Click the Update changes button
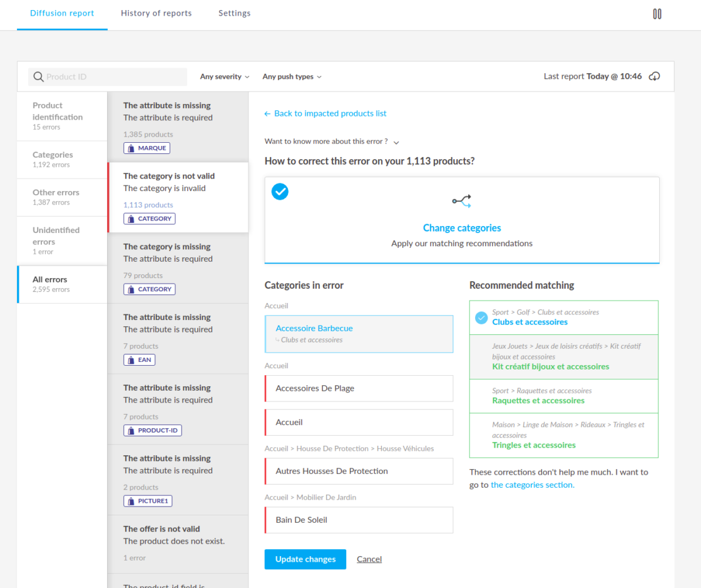Viewport: 701px width, 588px height. coord(305,559)
